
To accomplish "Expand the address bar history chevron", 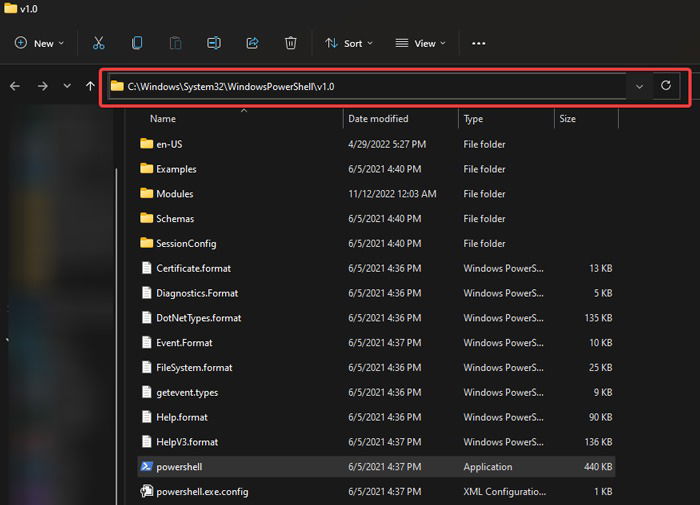I will pos(639,86).
